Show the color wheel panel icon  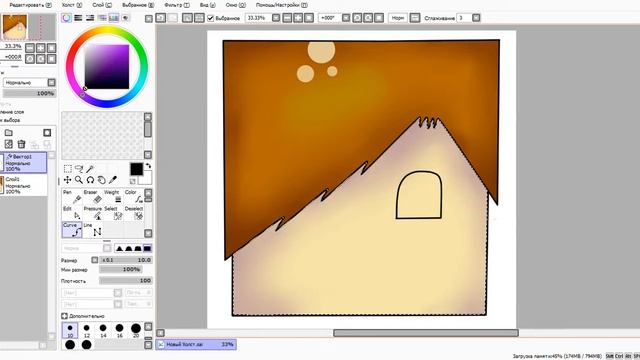click(x=67, y=18)
